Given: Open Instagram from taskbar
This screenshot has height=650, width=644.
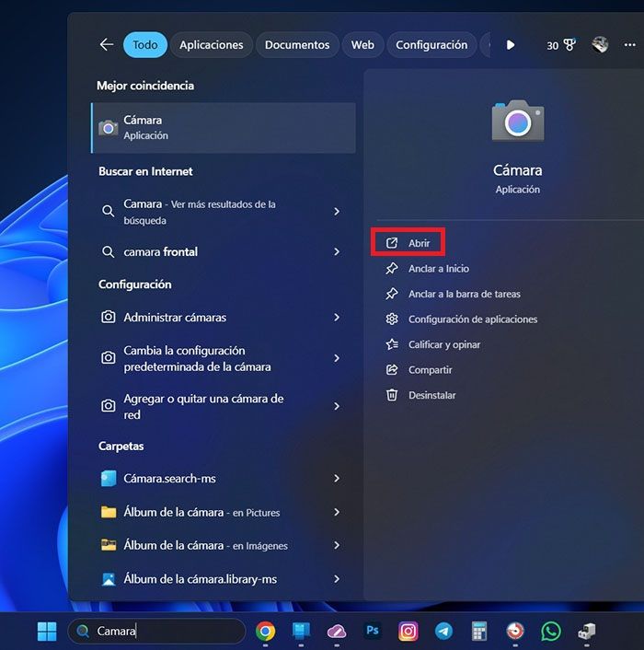Looking at the screenshot, I should pos(408,631).
